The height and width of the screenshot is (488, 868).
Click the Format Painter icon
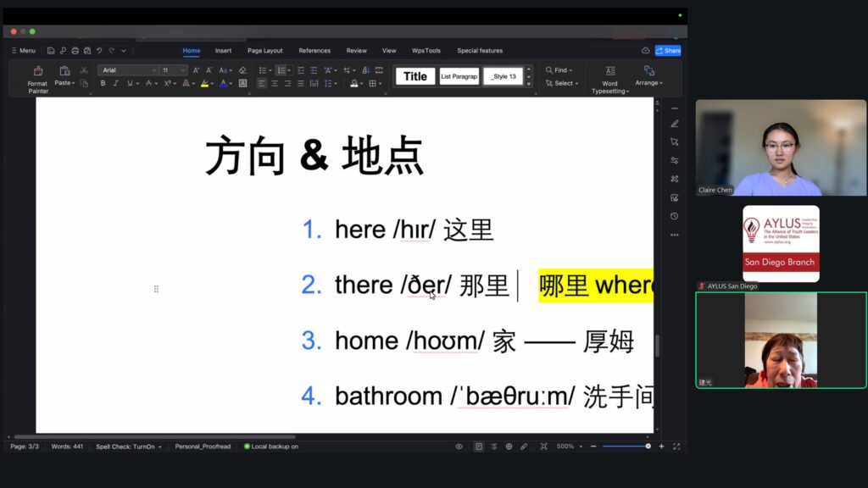[37, 72]
